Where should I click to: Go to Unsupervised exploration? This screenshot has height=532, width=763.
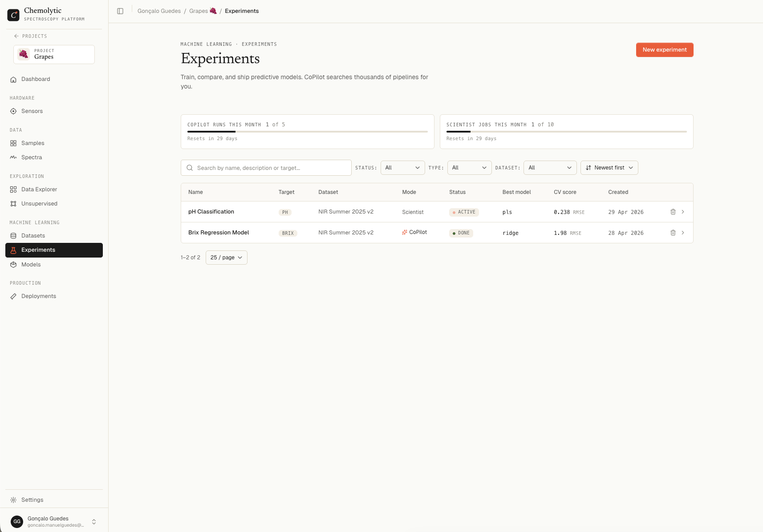[x=54, y=204]
